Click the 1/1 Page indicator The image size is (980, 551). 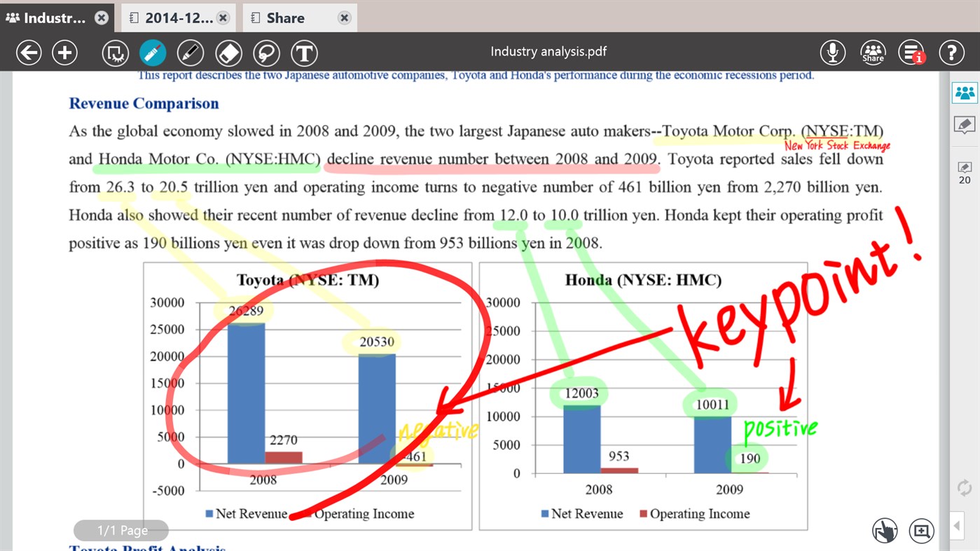[x=120, y=530]
